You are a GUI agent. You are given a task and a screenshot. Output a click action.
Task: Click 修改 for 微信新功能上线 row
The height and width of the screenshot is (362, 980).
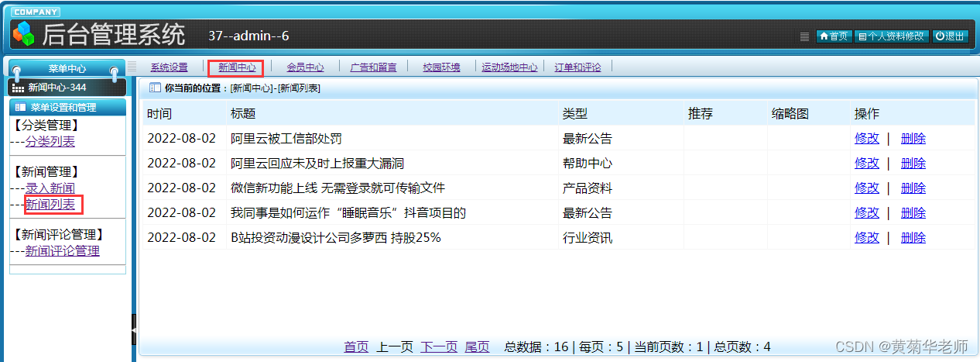click(867, 188)
